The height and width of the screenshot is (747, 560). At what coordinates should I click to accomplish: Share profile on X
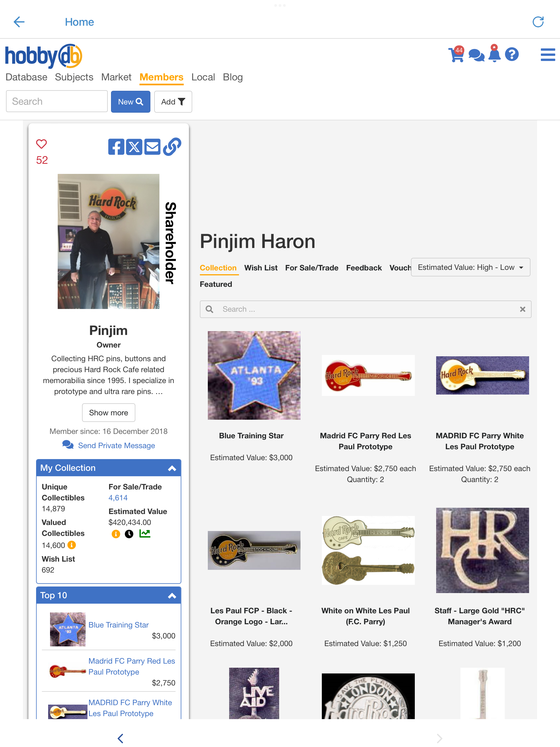click(134, 147)
